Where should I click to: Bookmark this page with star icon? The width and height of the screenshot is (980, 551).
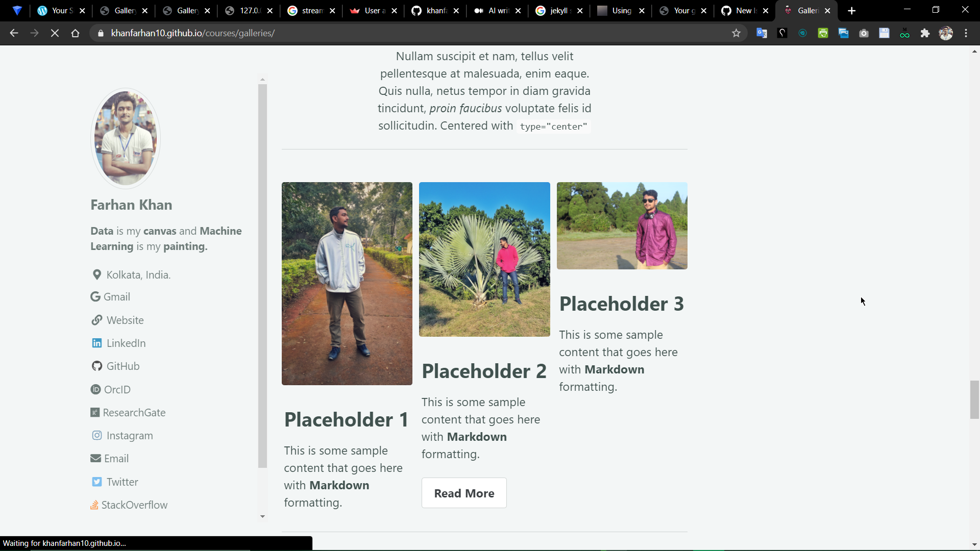click(x=736, y=33)
